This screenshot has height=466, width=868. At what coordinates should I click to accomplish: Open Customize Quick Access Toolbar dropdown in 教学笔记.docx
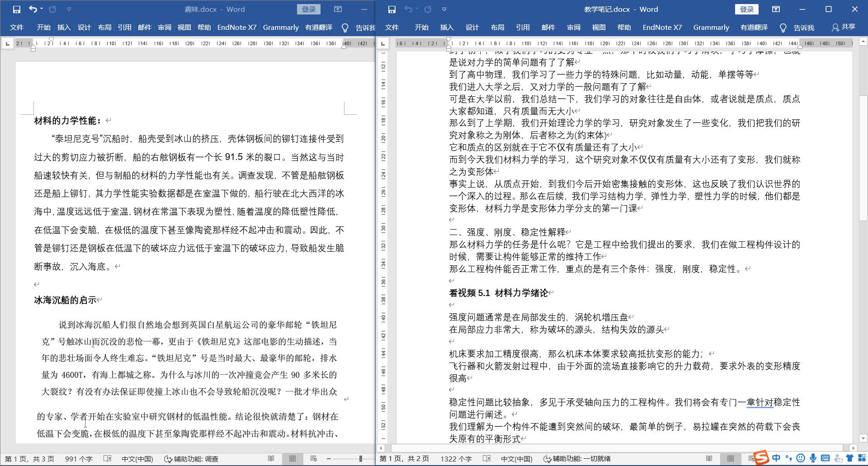point(444,9)
